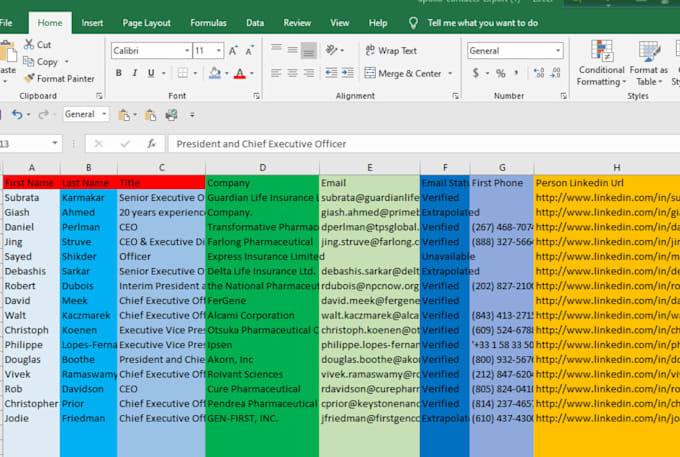680x457 pixels.
Task: Expand the Fill Color dropdown arrow
Action: (x=226, y=73)
